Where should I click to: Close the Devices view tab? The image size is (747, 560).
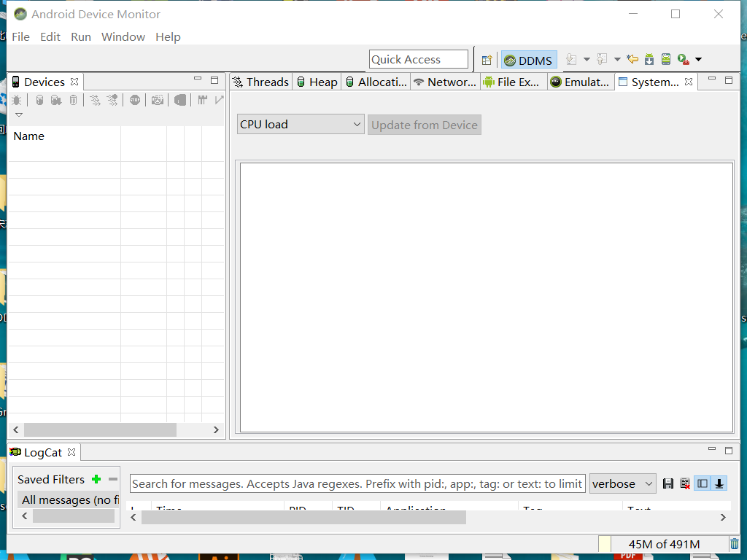74,82
